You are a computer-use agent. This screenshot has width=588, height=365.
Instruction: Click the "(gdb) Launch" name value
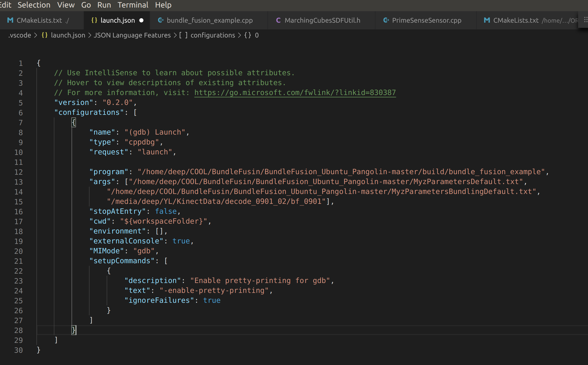coord(155,132)
